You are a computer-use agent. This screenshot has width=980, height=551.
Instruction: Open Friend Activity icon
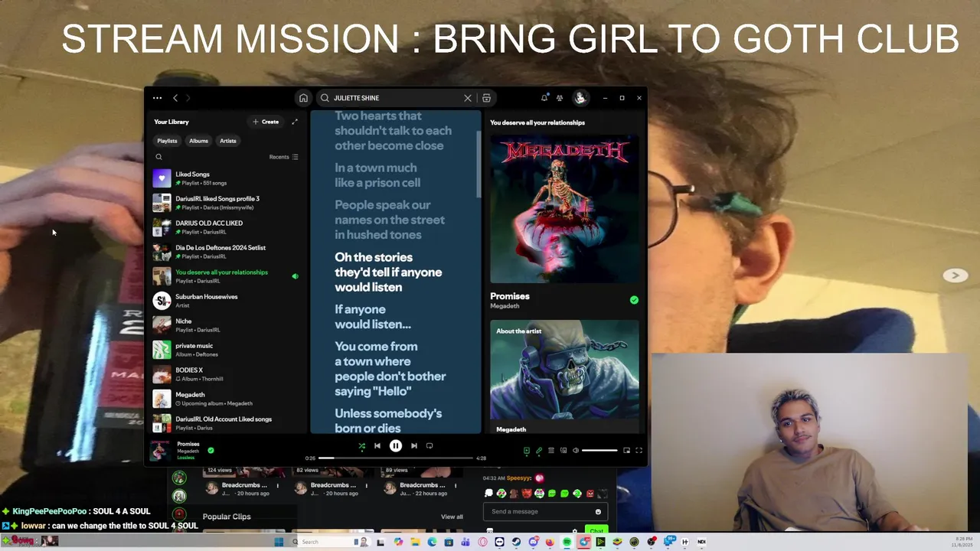tap(560, 98)
